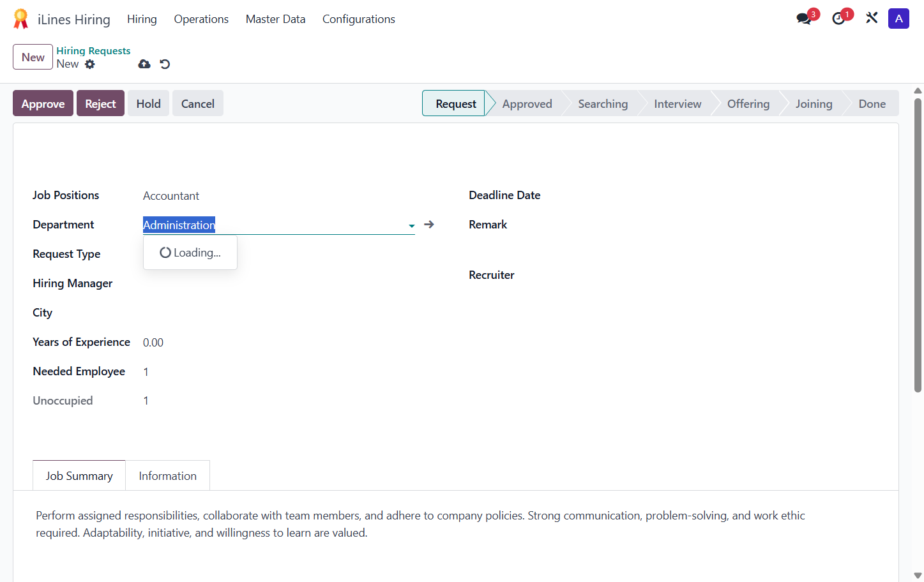Image resolution: width=924 pixels, height=582 pixels.
Task: Select the Interview status stage
Action: tap(678, 103)
